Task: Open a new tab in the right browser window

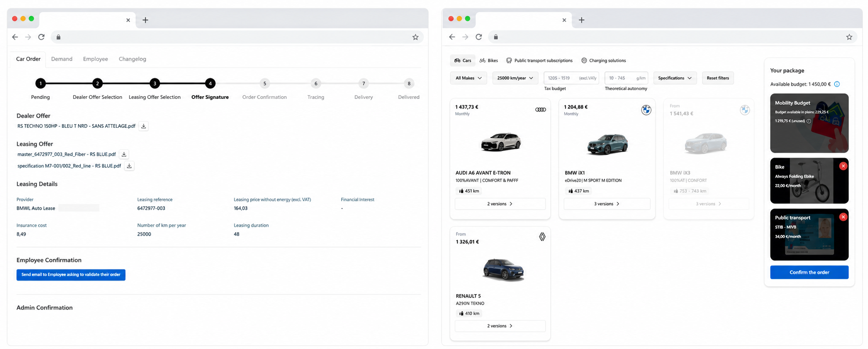Action: (x=582, y=20)
